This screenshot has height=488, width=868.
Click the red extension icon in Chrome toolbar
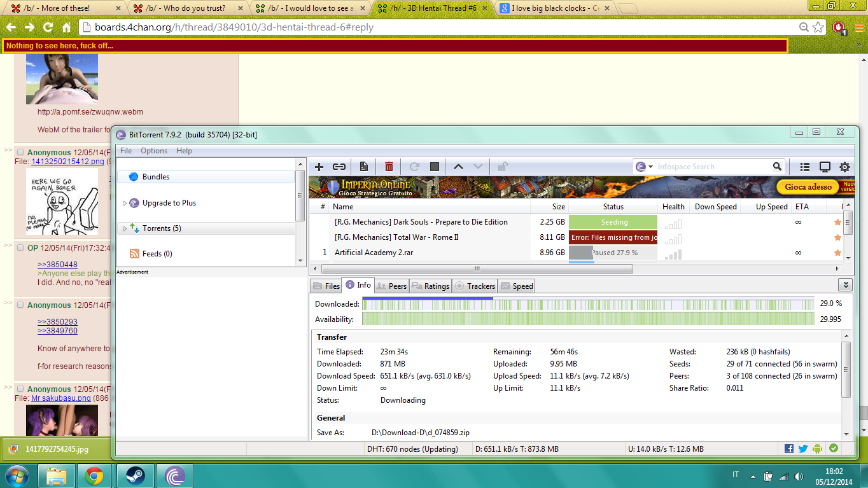(x=840, y=28)
